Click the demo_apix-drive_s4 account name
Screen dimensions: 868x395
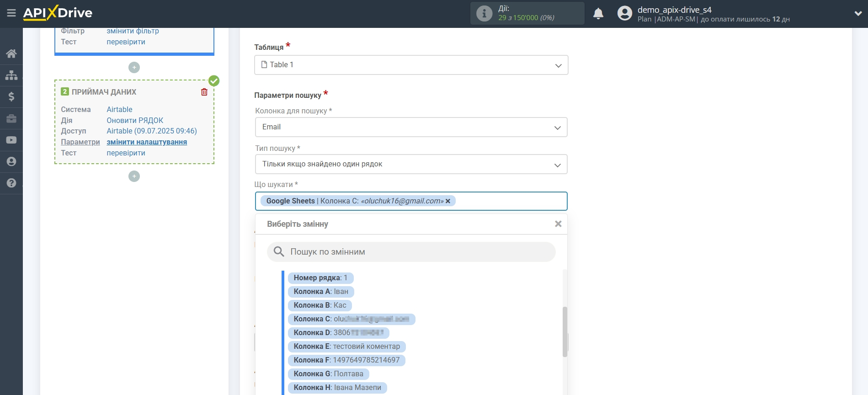(x=674, y=10)
